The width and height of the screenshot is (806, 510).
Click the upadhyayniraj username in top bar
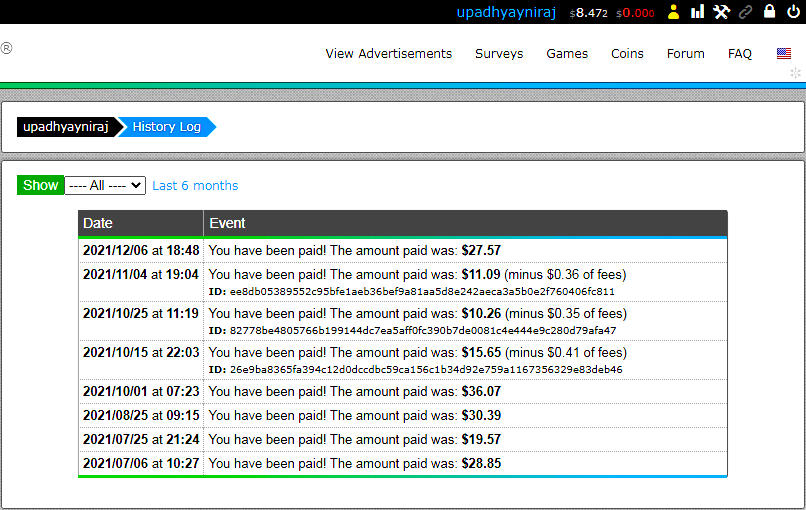[508, 12]
